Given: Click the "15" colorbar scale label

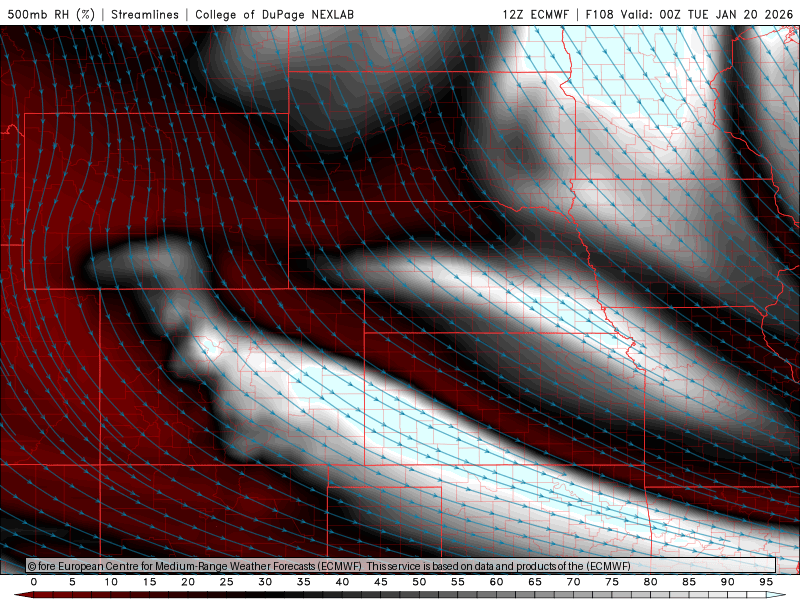Looking at the screenshot, I should click(149, 582).
